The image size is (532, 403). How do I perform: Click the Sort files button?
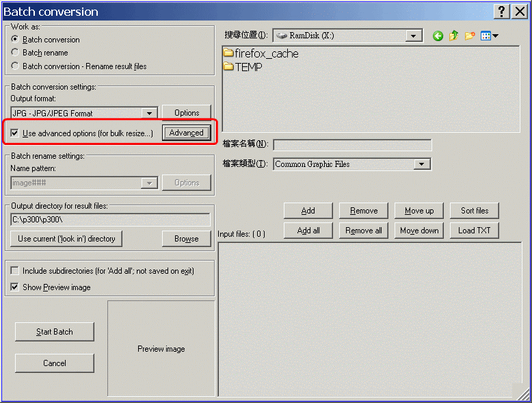(474, 211)
